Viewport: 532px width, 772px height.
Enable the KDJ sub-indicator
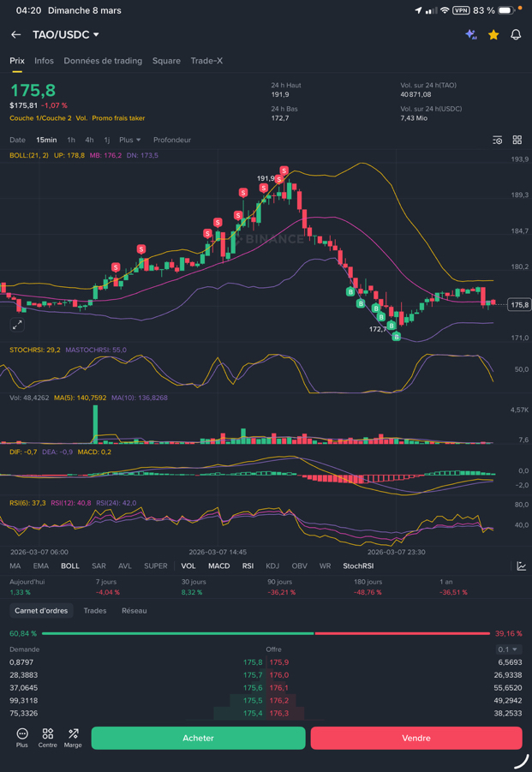coord(272,566)
